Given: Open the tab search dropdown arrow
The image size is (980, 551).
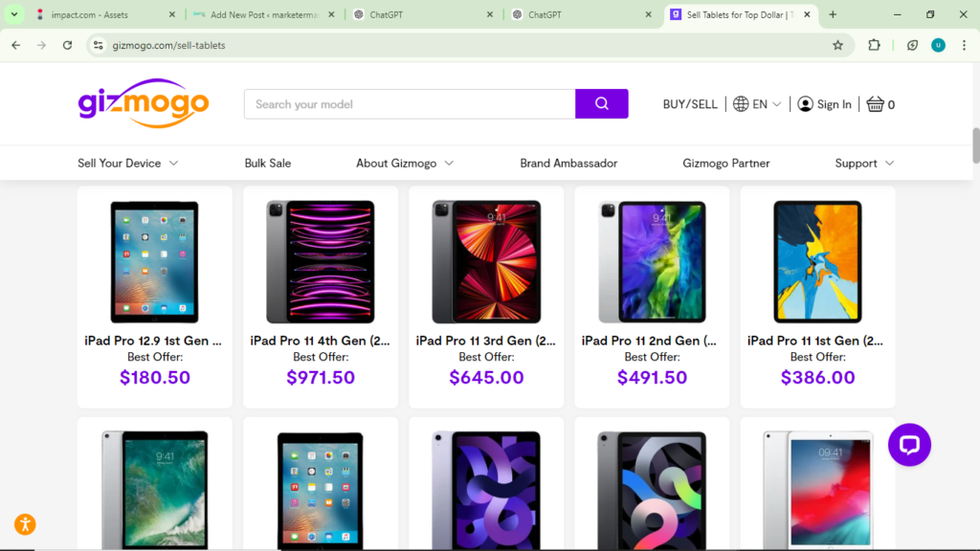Looking at the screenshot, I should [13, 14].
